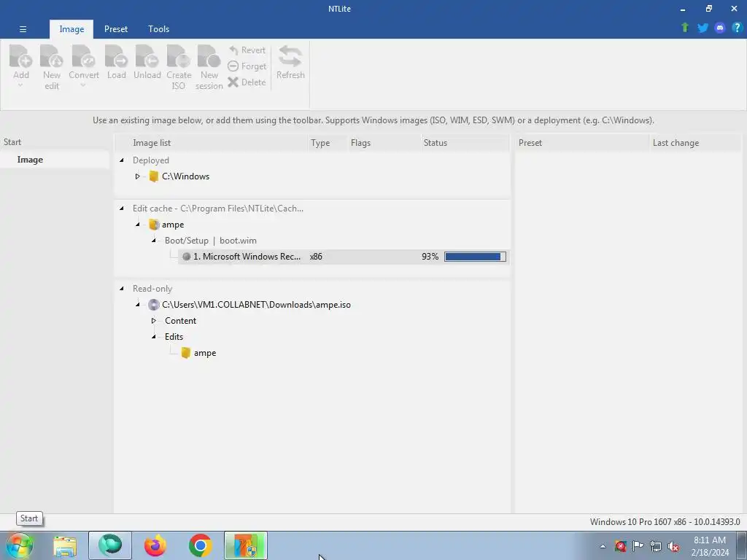
Task: Click the Flags column header
Action: point(384,143)
